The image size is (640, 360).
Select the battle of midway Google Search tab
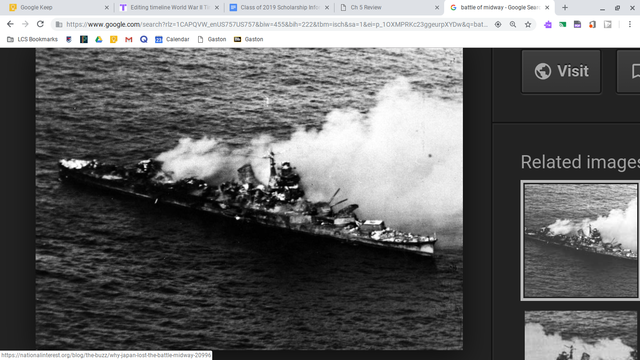coord(499,7)
